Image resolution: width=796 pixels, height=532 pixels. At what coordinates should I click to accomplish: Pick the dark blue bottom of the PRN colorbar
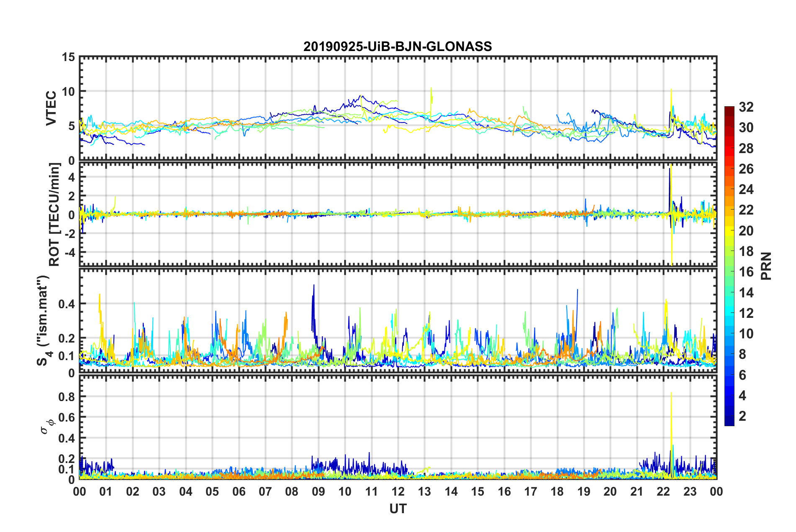pos(729,422)
